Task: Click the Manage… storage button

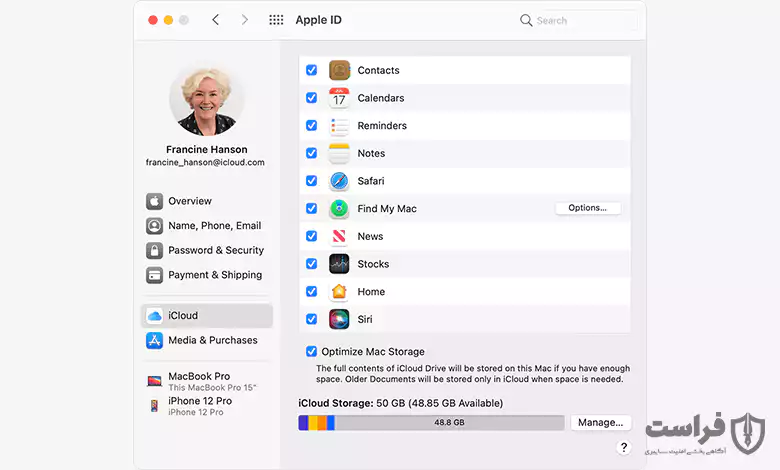Action: [600, 423]
